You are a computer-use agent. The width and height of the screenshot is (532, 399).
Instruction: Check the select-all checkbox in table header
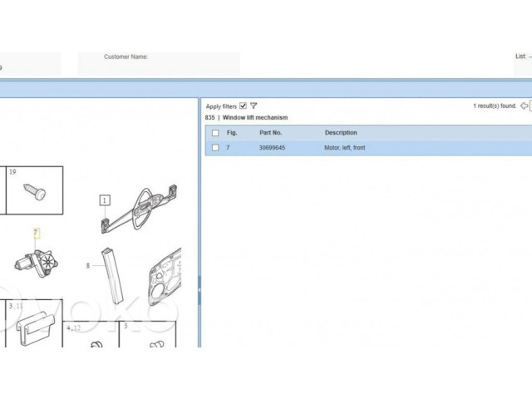[215, 133]
